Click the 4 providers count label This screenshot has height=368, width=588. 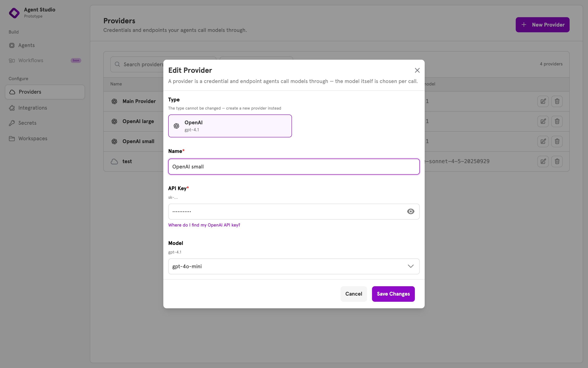pyautogui.click(x=551, y=64)
